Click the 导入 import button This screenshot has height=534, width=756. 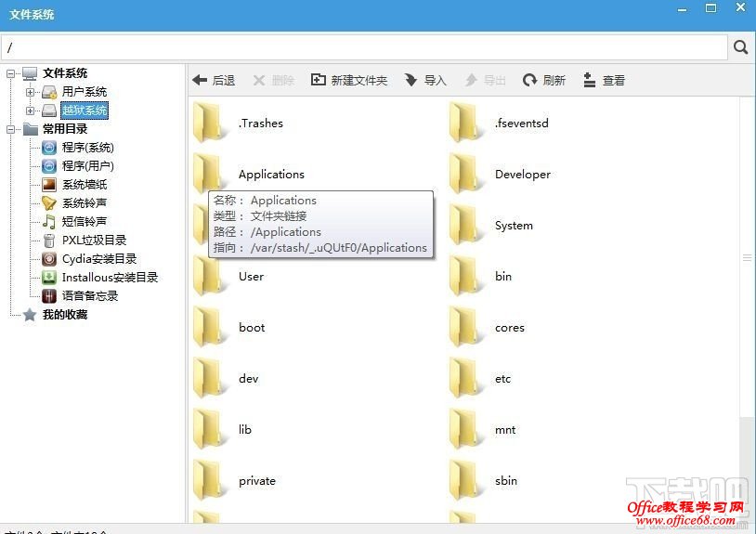(x=425, y=81)
